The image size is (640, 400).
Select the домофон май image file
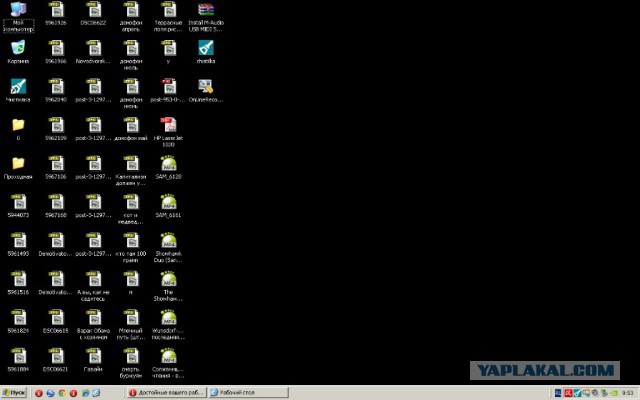131,129
